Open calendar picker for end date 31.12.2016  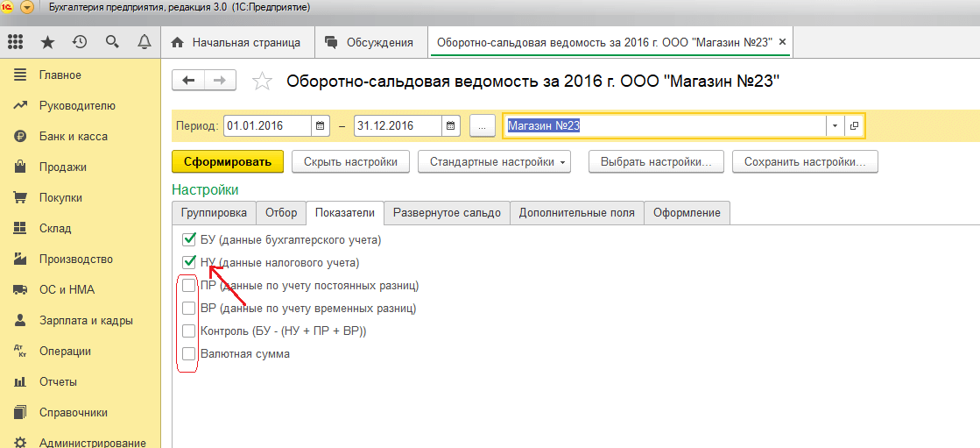click(450, 126)
